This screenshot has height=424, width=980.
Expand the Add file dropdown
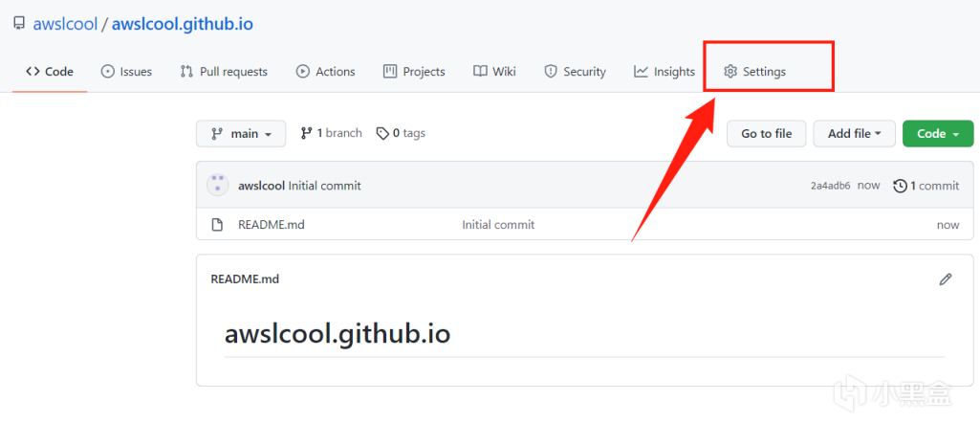tap(854, 134)
